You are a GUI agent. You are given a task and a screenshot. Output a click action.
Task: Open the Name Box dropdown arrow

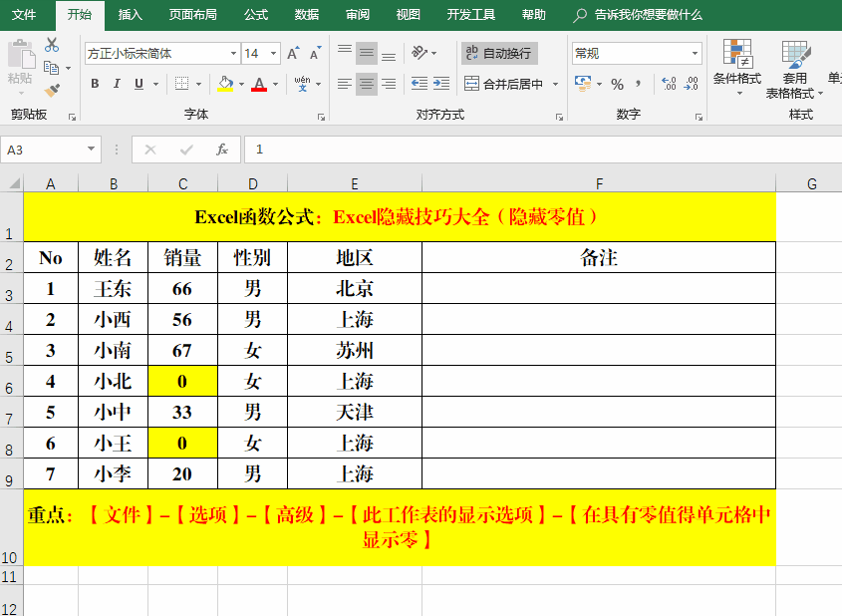(91, 150)
